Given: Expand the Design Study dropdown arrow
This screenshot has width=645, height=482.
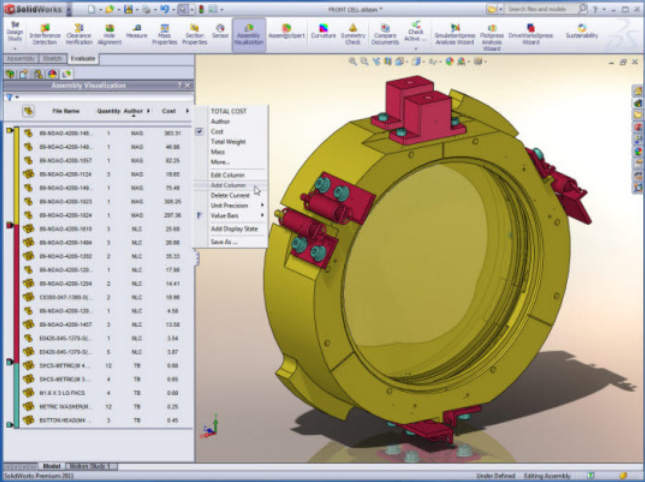Looking at the screenshot, I should (15, 49).
